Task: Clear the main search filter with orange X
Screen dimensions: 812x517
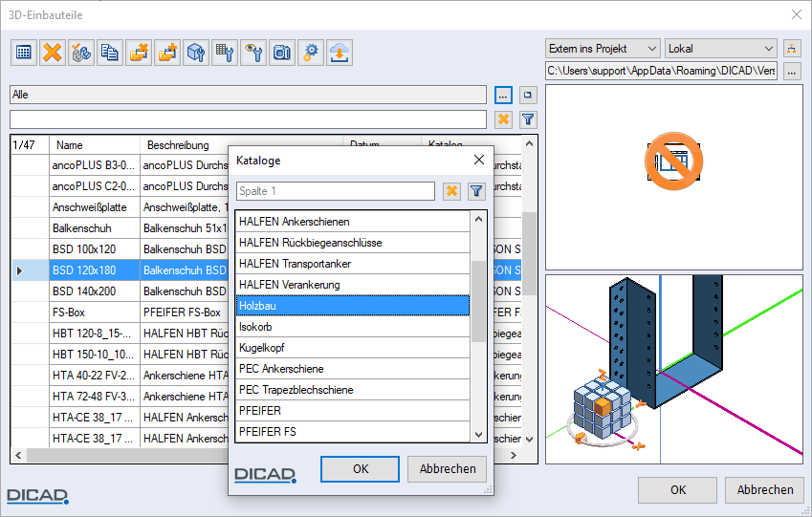Action: click(x=503, y=119)
